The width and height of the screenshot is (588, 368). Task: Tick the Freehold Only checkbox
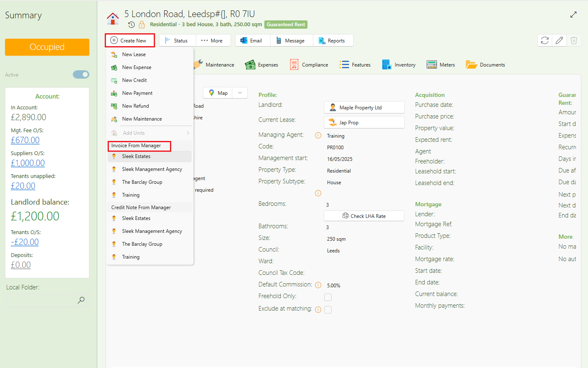pyautogui.click(x=328, y=297)
